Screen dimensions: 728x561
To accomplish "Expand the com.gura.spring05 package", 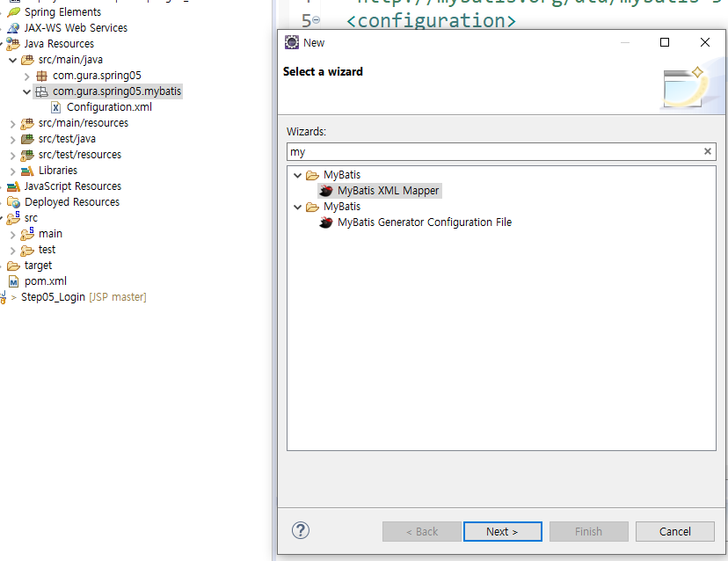I will 27,76.
